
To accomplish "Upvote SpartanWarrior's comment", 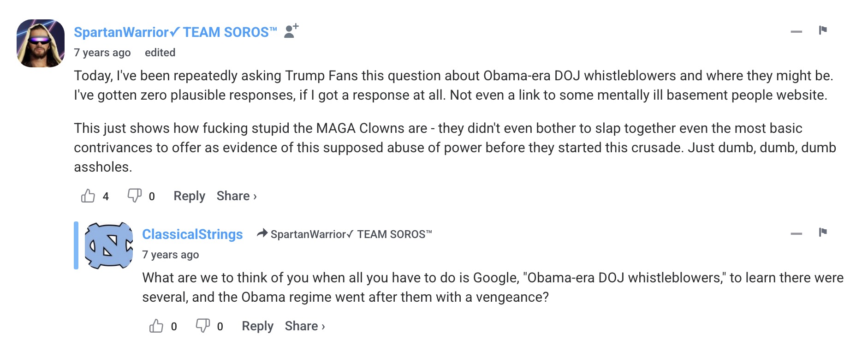I will [88, 196].
